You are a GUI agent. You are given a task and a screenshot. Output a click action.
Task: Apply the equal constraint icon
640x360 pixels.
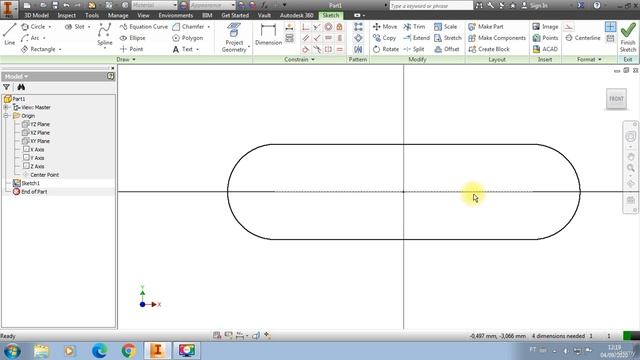(339, 49)
